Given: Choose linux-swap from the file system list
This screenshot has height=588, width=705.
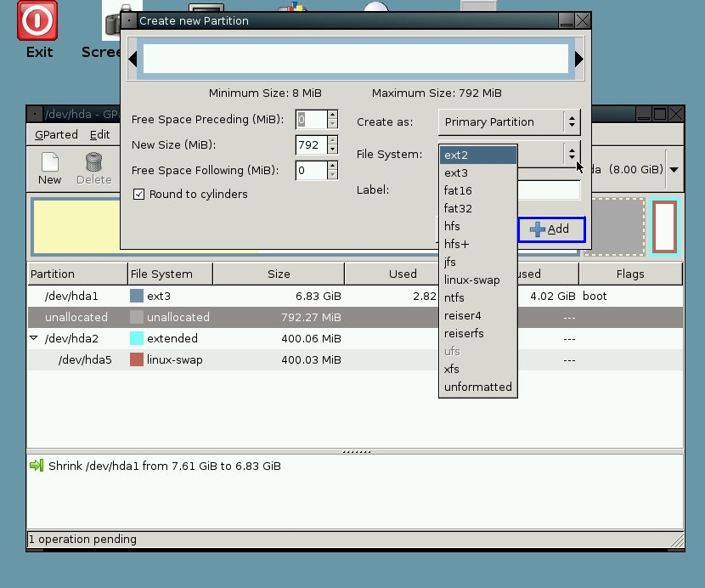Looking at the screenshot, I should (478, 280).
